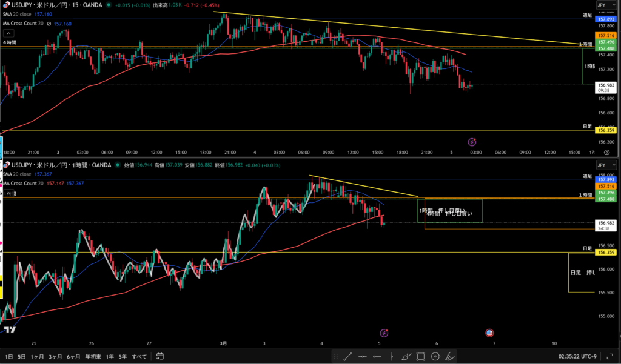Click the 156.359 yellow price label on the upper chart

[606, 130]
